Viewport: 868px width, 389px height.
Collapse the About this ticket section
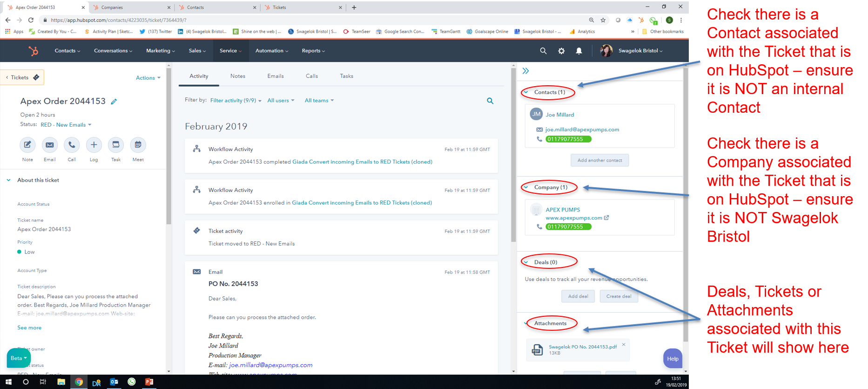9,180
